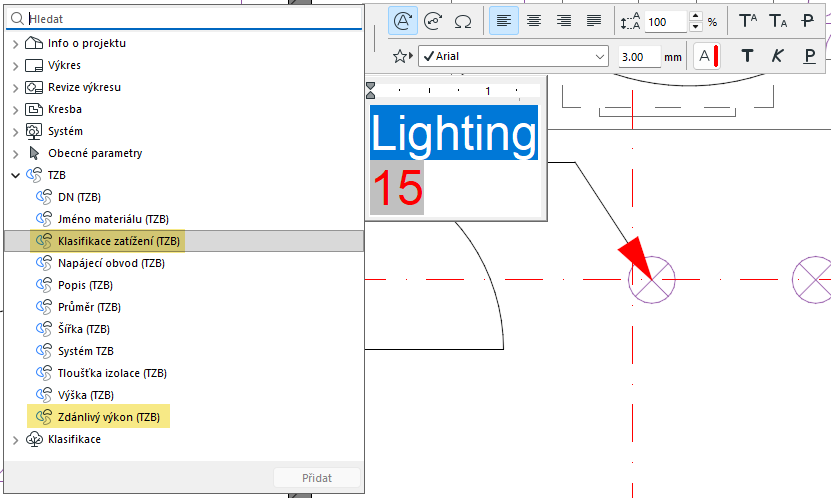The width and height of the screenshot is (831, 498).
Task: Select the Systém tree item
Action: (65, 131)
